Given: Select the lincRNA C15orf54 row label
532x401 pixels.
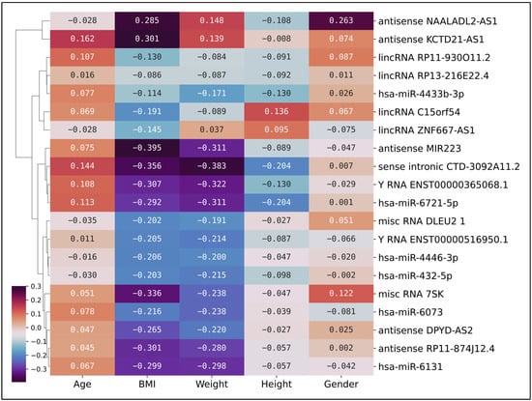Looking at the screenshot, I should pos(419,112).
